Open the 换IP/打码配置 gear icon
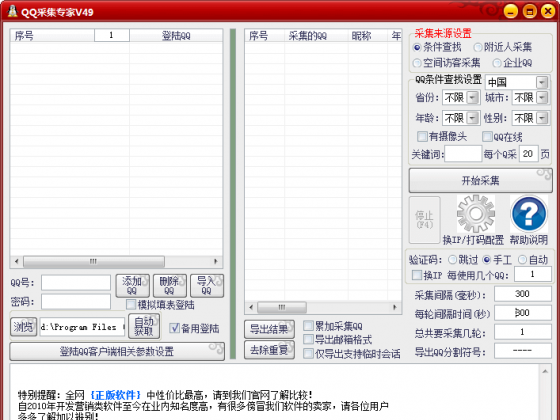The image size is (560, 420). click(x=476, y=214)
